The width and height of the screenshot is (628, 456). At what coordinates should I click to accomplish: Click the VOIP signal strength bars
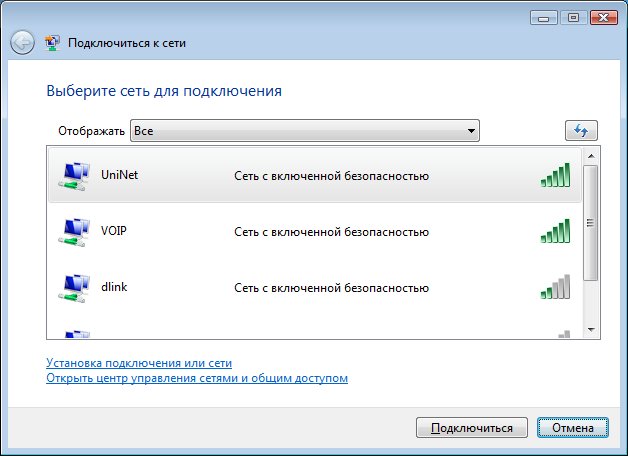click(555, 232)
